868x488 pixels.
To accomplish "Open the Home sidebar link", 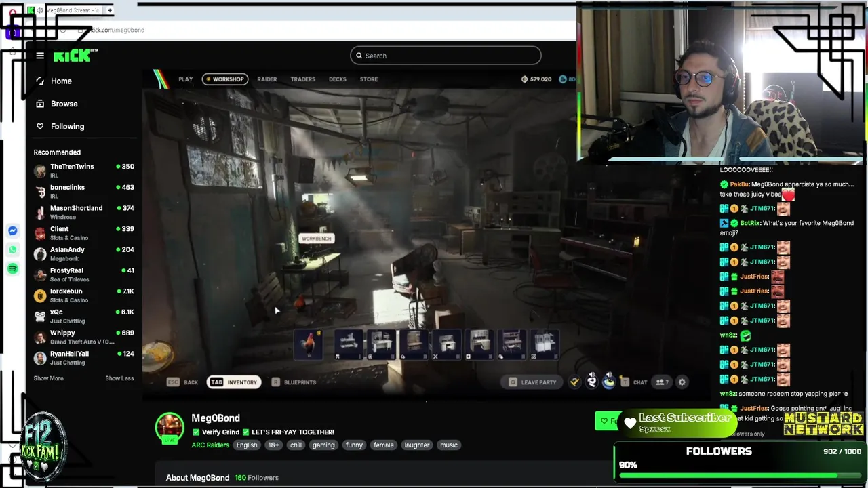I will click(61, 81).
